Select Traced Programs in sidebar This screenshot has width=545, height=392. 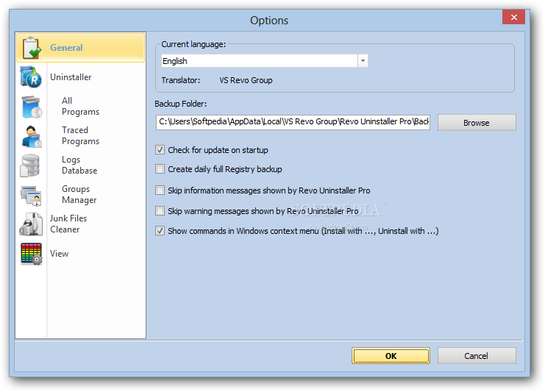[x=80, y=135]
